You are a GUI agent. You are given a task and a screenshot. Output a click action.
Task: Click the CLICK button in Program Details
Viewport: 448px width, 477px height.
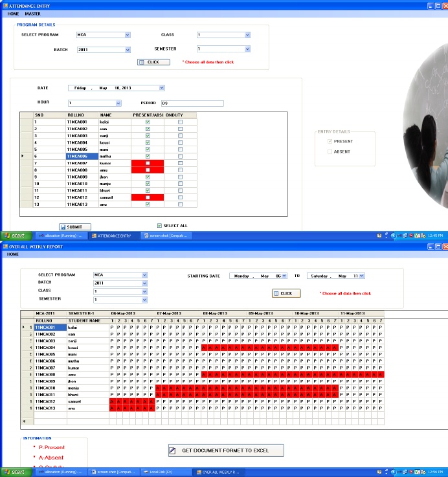(x=153, y=62)
